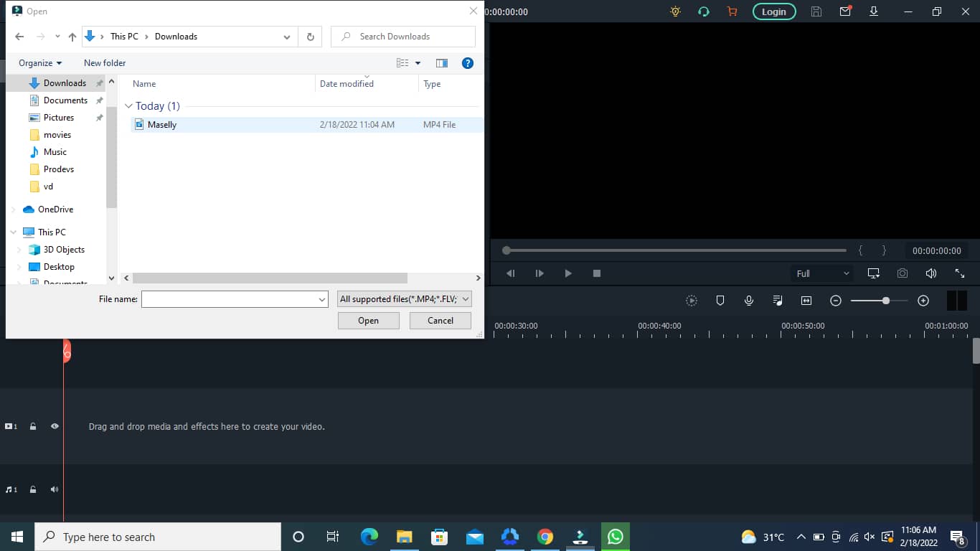The image size is (980, 551).
Task: Collapse the Today (1) group
Action: coord(128,106)
